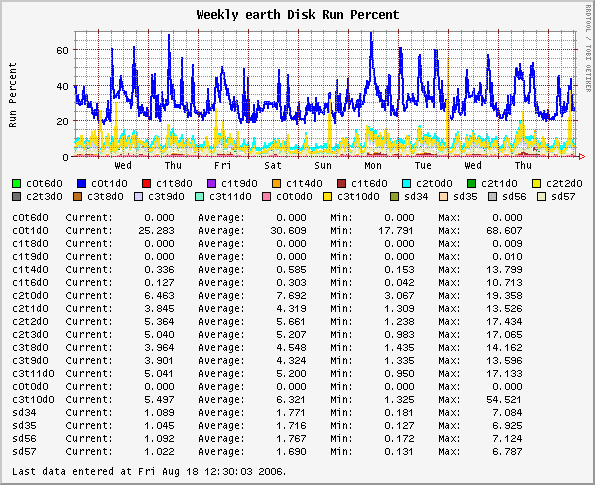
Task: Click the c3t8d0 Min value 1.435
Action: click(399, 348)
